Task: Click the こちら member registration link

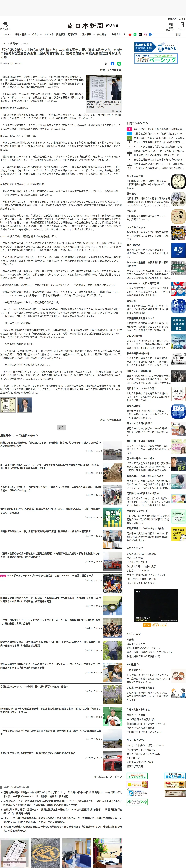Action: click(182, 19)
